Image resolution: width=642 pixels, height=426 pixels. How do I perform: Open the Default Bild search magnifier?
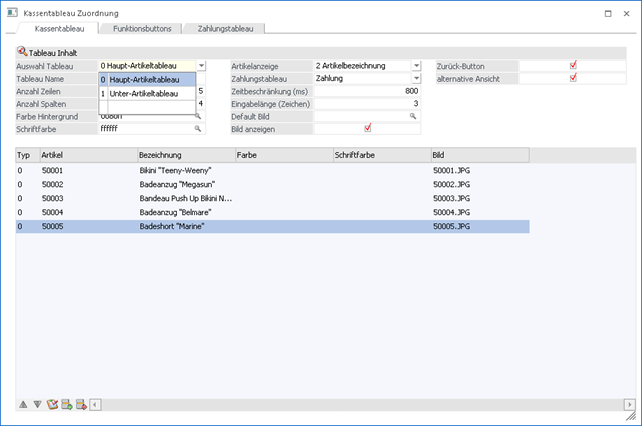(413, 116)
